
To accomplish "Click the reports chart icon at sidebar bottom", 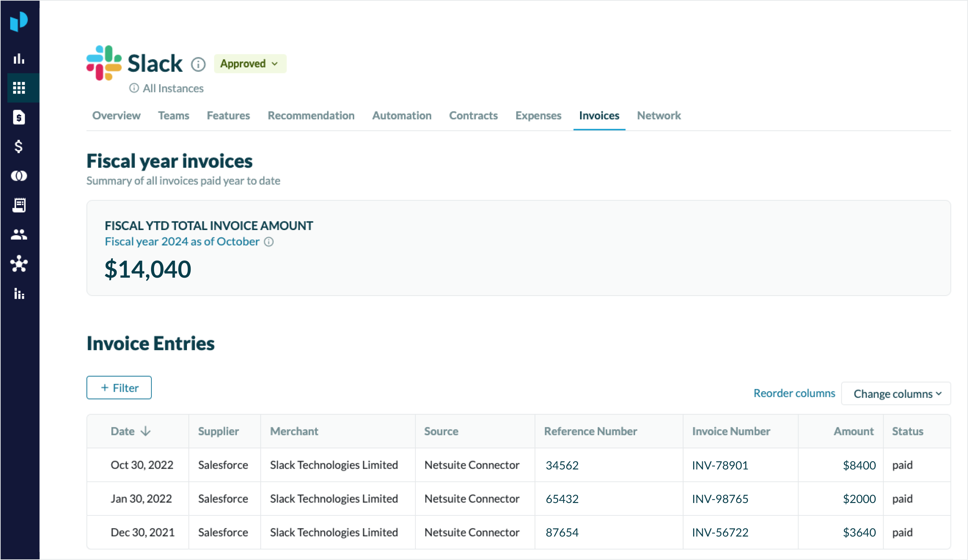I will pos(19,294).
